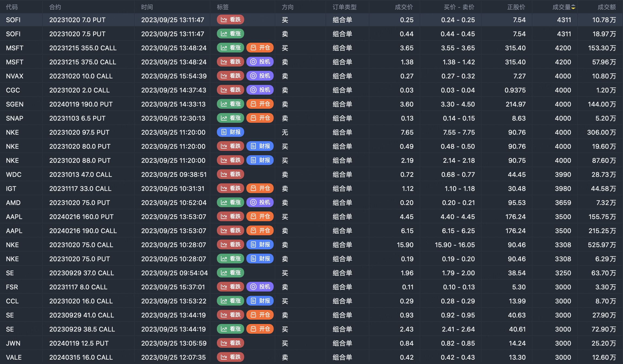Click 看涨 tag on SNAP 6.5 PUT row
Viewport: 623px width, 364px height.
tap(231, 118)
